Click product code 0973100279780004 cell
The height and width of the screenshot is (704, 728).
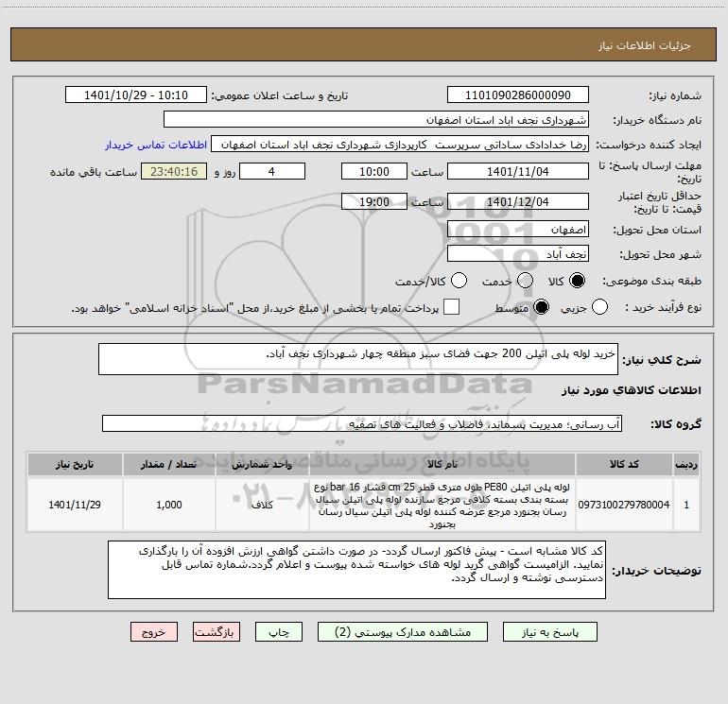pyautogui.click(x=624, y=505)
